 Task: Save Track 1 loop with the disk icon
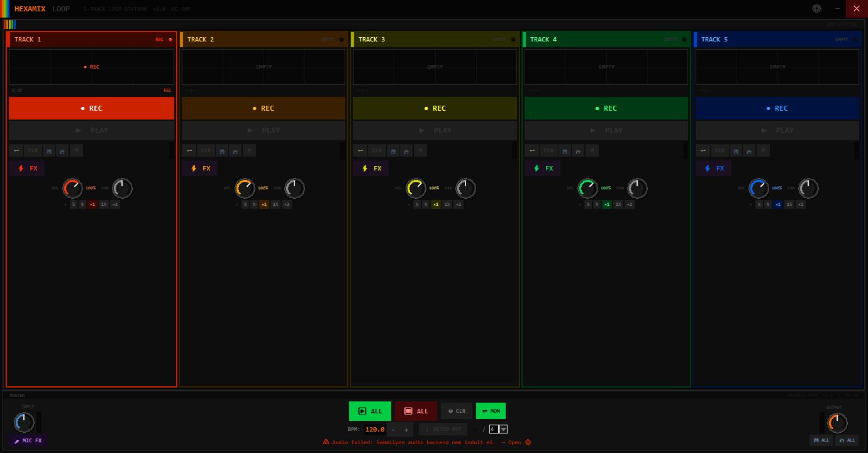pyautogui.click(x=48, y=150)
